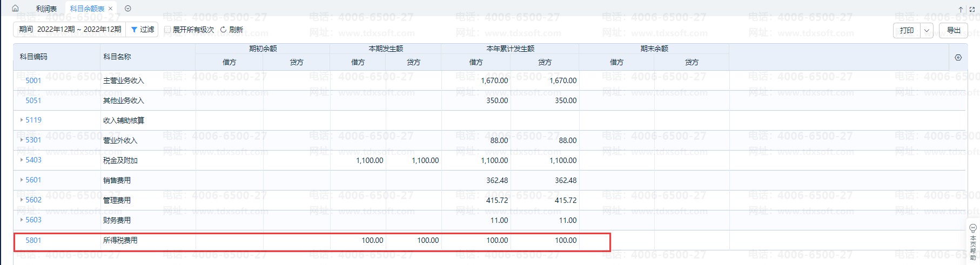Expand account 5403 税金及附加
This screenshot has width=980, height=265.
pyautogui.click(x=22, y=160)
